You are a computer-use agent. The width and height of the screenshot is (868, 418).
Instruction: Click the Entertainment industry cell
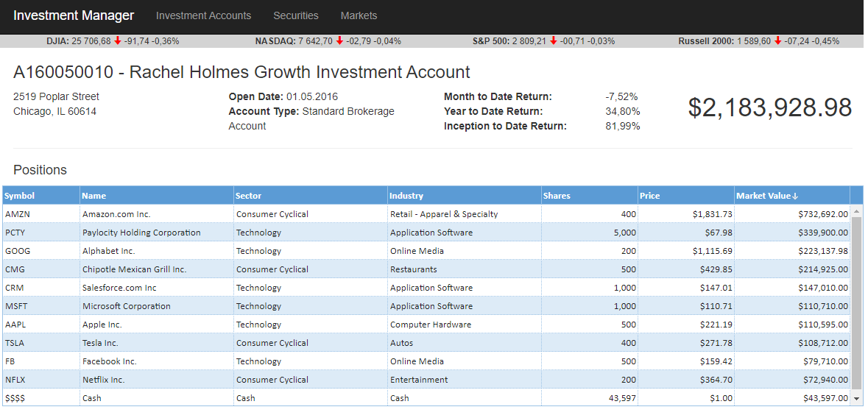tap(465, 380)
